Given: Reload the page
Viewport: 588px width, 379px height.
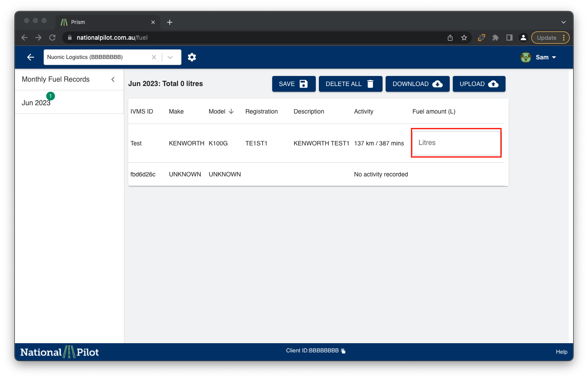Looking at the screenshot, I should click(52, 38).
